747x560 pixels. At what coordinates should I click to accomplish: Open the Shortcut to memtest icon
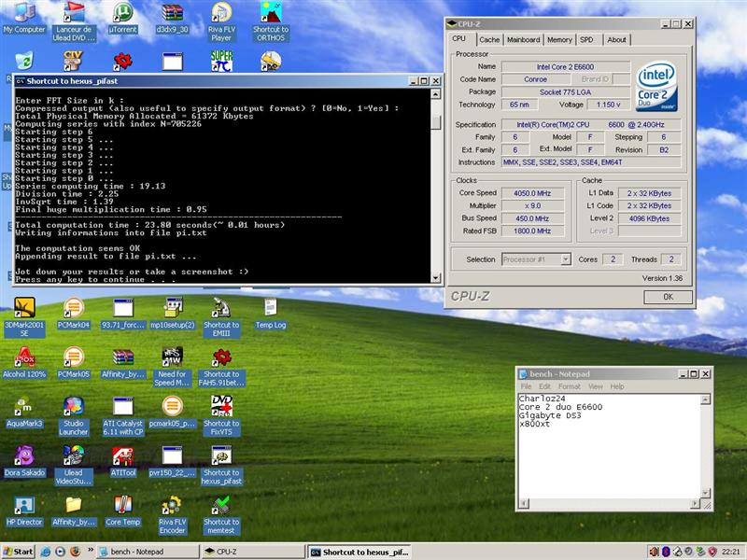click(x=221, y=514)
